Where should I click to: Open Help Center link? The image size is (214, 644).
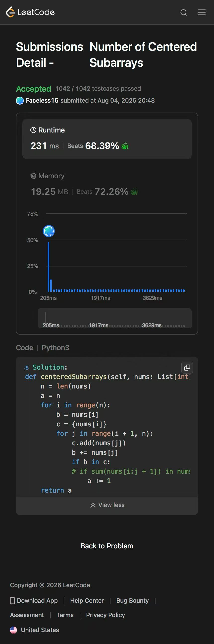point(87,600)
